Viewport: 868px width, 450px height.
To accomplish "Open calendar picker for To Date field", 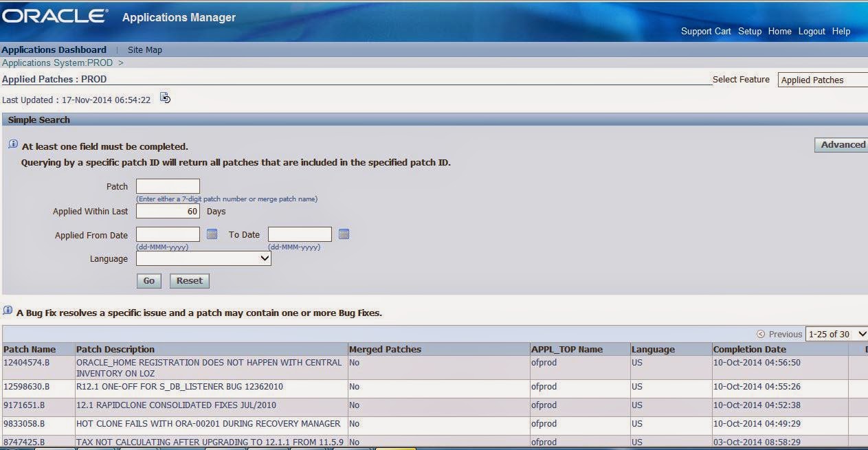I will [344, 234].
